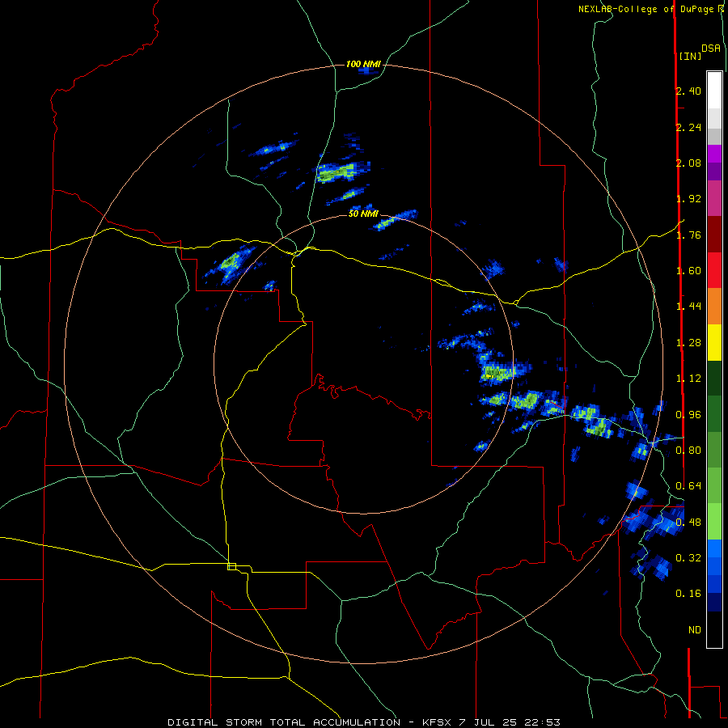Pick the bright magenta legend swatch

(714, 154)
